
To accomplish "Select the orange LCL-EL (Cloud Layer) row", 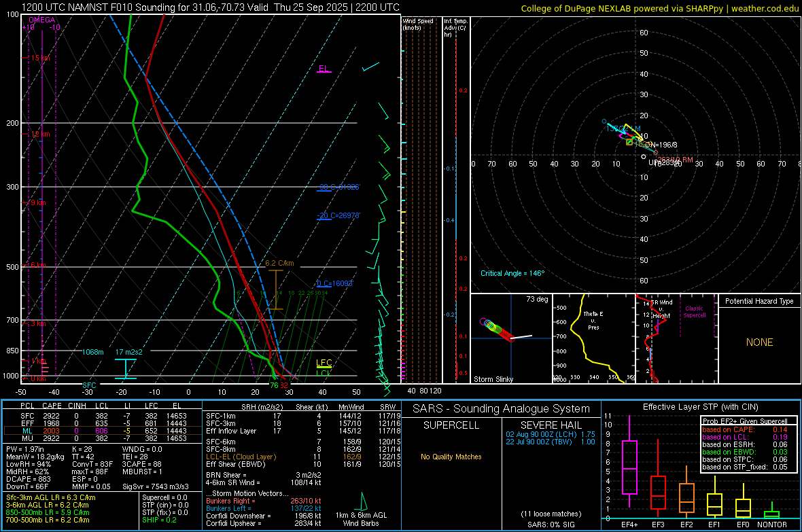I will [x=302, y=457].
